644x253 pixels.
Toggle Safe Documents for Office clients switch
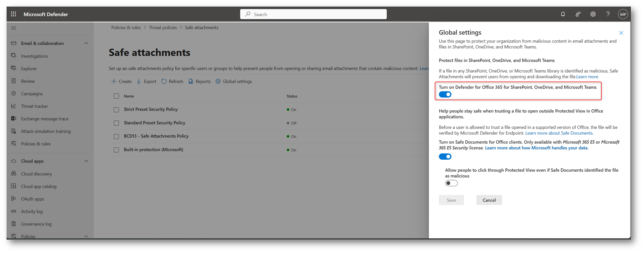point(445,157)
